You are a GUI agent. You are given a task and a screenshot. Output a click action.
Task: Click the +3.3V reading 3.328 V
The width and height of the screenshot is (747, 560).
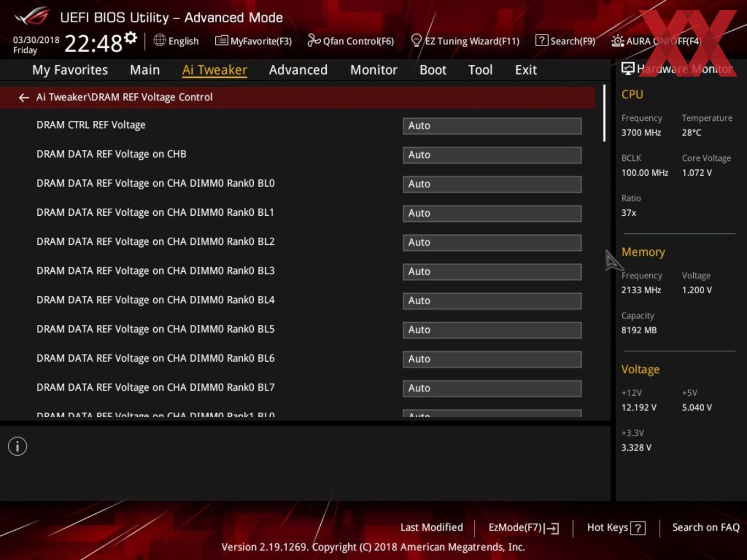[x=636, y=447]
